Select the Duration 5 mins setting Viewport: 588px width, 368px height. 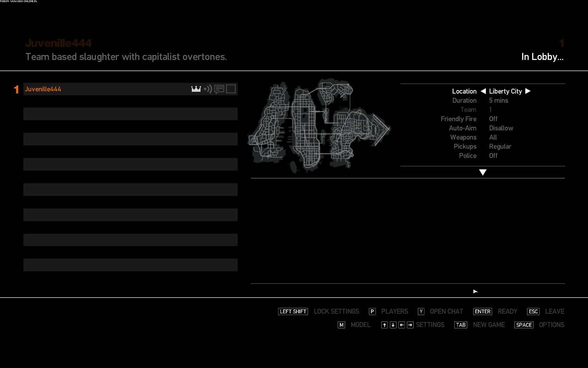click(498, 101)
